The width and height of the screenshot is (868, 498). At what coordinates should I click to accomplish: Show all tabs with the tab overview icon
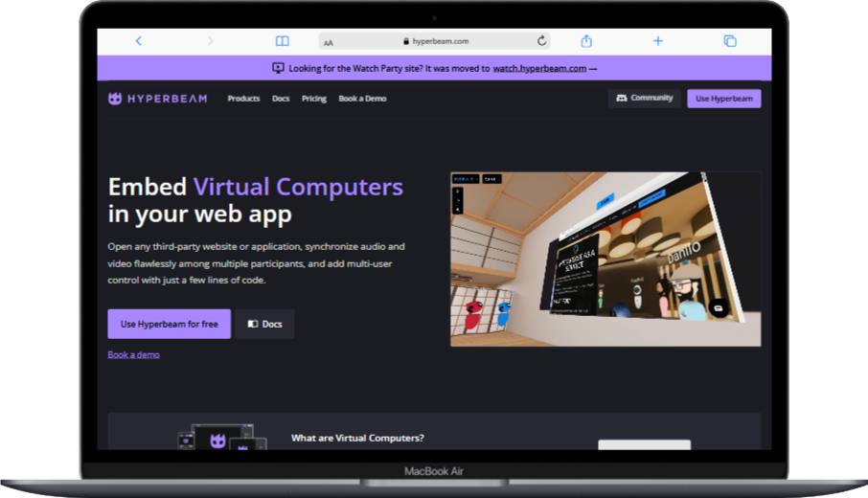click(730, 41)
